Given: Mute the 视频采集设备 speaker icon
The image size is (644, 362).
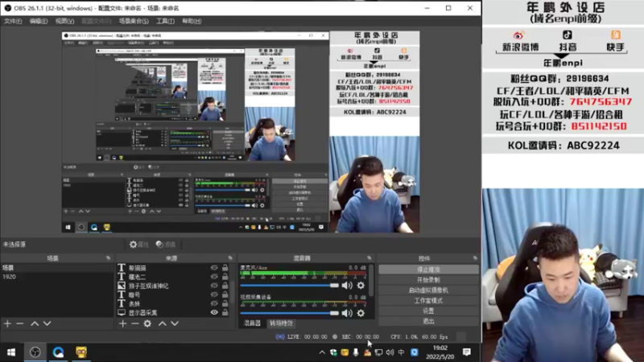Looking at the screenshot, I should [x=347, y=313].
